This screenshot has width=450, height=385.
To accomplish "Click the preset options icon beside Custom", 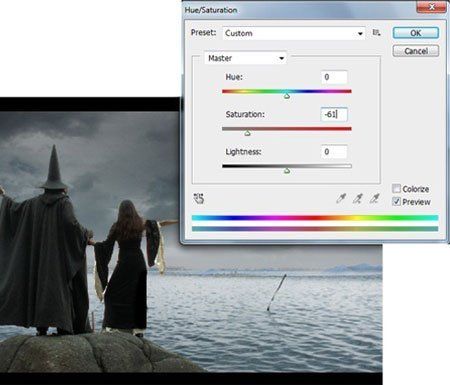I will [x=376, y=33].
